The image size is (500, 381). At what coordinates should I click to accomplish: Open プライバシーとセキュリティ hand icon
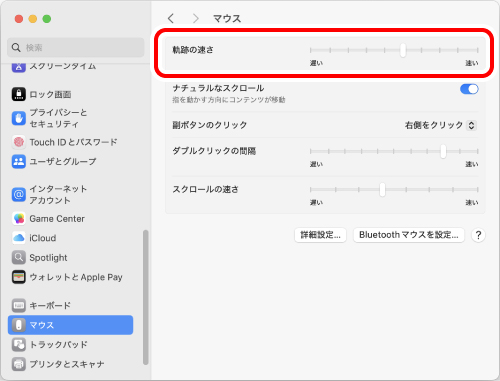tap(19, 118)
